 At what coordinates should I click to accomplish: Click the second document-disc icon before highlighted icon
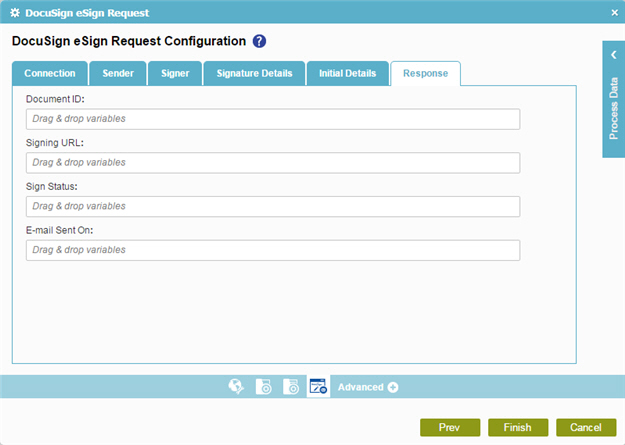[x=291, y=386]
